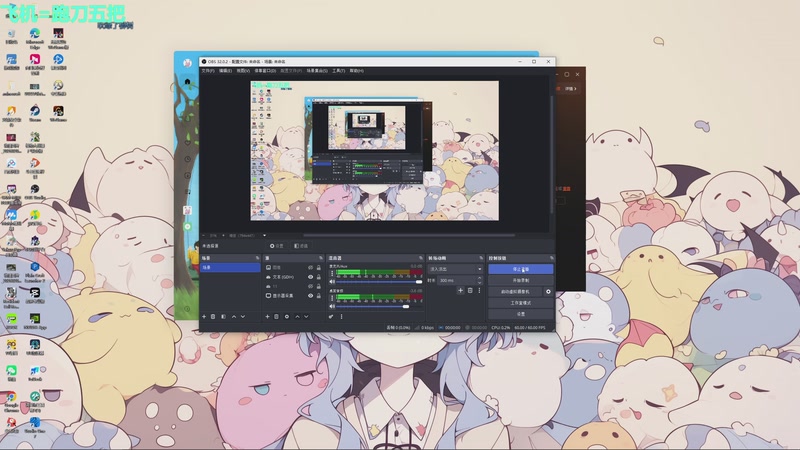Add a scene transition with the plus icon
This screenshot has width=800, height=450.
pos(460,290)
